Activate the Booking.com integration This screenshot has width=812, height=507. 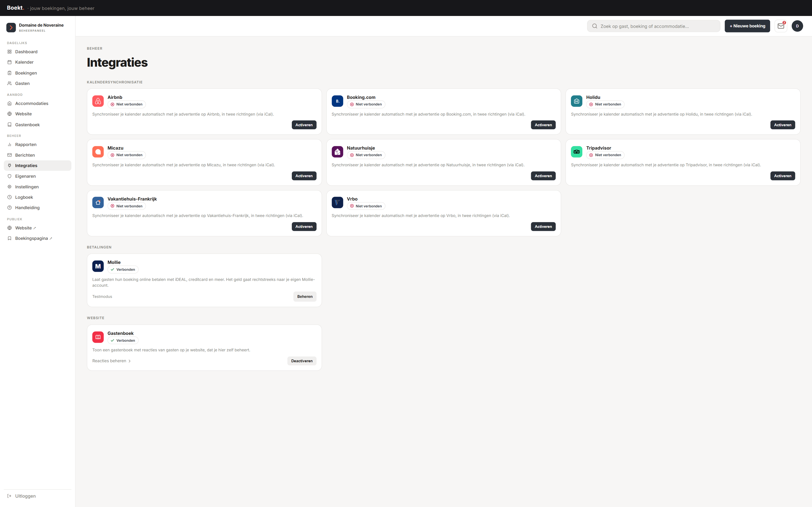coord(543,125)
